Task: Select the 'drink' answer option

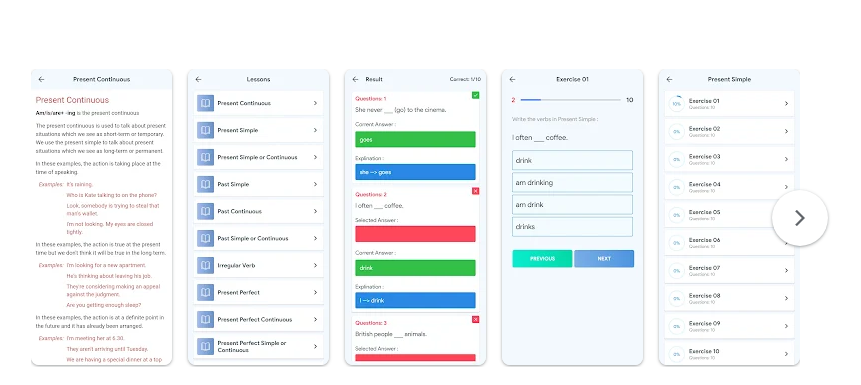Action: [x=572, y=160]
